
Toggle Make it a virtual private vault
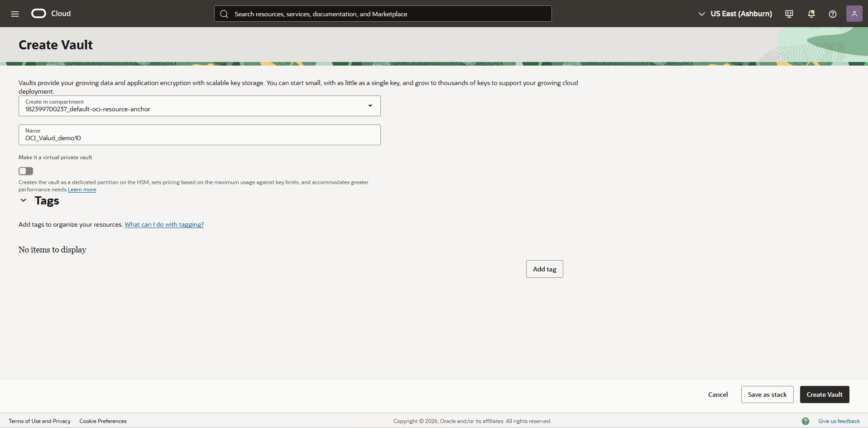(x=26, y=171)
